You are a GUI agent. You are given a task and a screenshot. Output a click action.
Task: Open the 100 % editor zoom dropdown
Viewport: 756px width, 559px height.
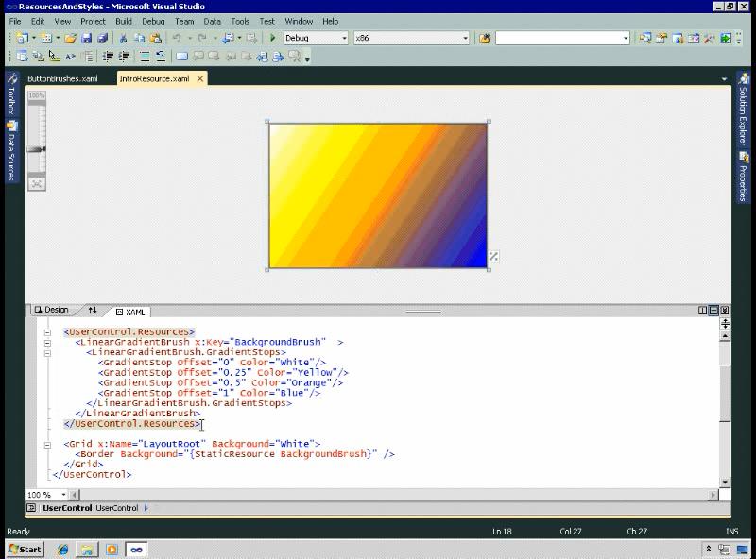coord(63,495)
